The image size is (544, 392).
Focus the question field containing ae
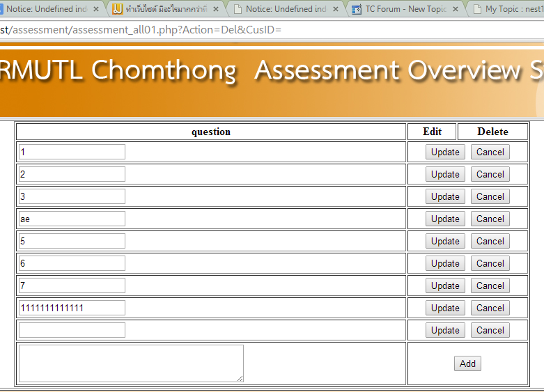point(72,219)
